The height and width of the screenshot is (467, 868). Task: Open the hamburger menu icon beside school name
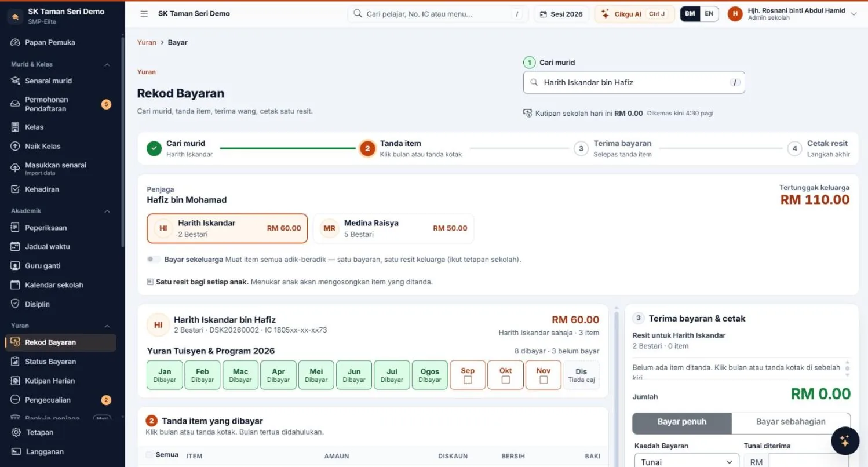[144, 14]
